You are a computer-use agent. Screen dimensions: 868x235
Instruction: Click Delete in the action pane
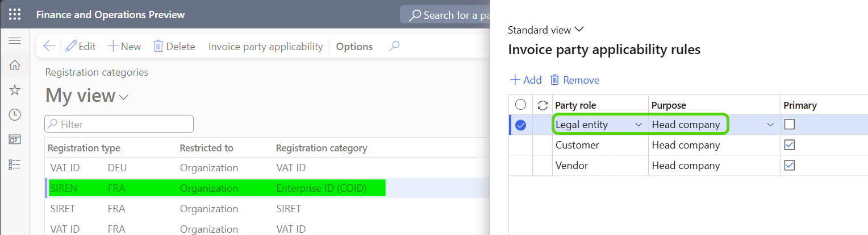(x=174, y=47)
